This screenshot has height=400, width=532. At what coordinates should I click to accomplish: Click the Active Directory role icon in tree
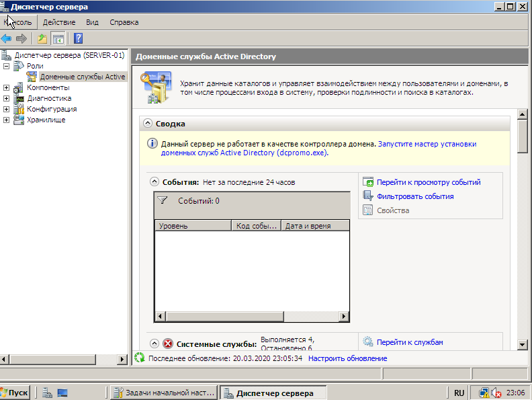point(32,77)
